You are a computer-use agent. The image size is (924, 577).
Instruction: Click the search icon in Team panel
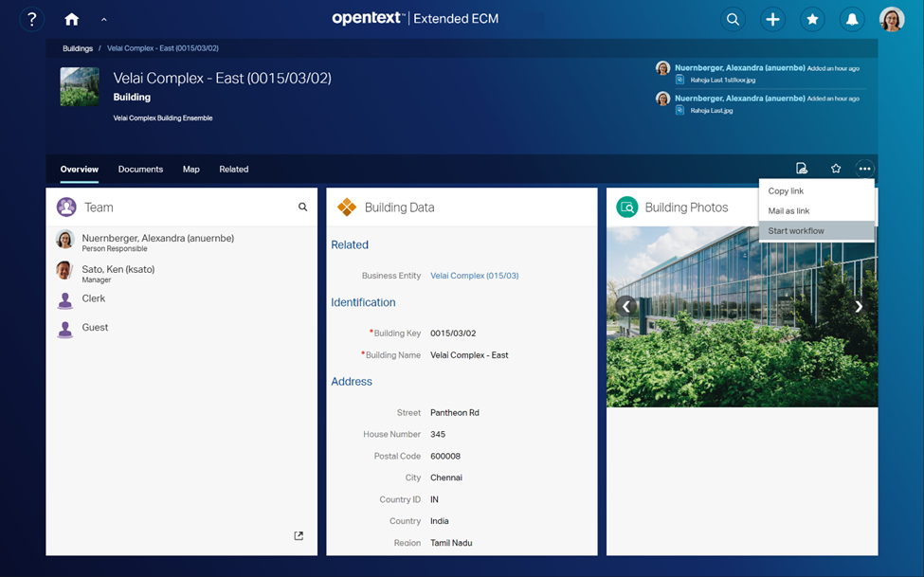pyautogui.click(x=303, y=207)
